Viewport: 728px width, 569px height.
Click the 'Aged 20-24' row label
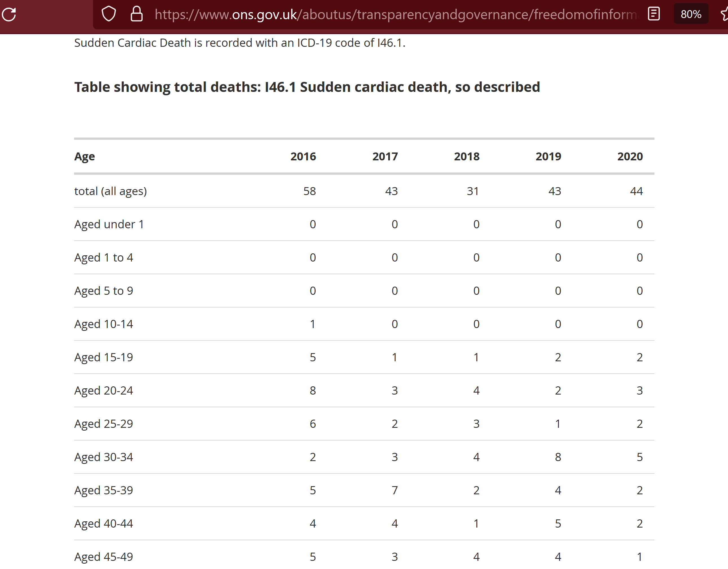[104, 391]
